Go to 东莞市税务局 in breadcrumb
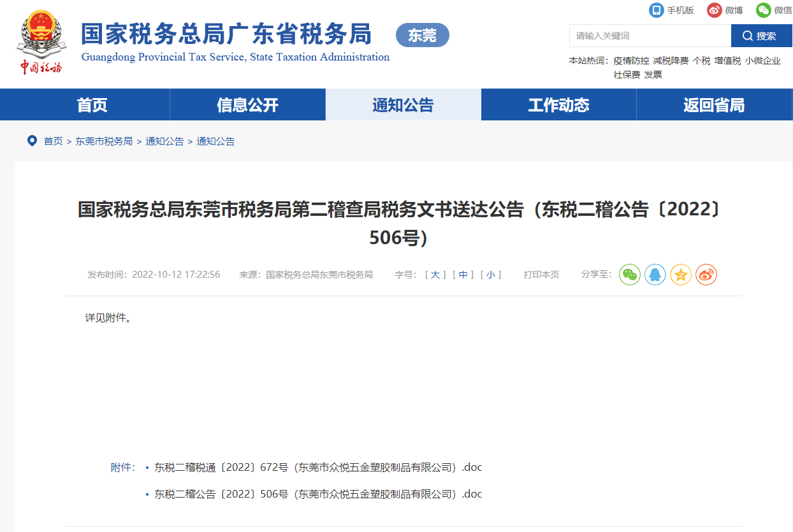This screenshot has width=793, height=532. tap(104, 141)
